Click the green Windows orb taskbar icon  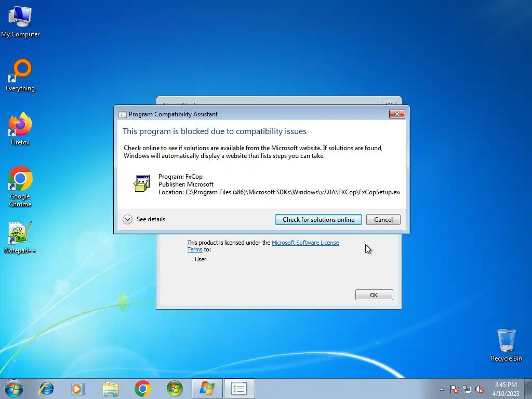tap(175, 389)
